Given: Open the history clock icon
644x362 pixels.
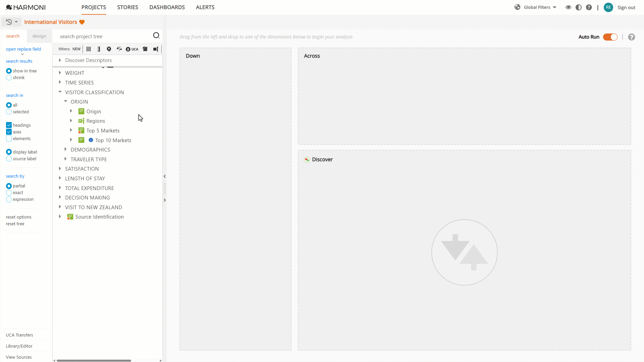Looking at the screenshot, I should (x=9, y=22).
